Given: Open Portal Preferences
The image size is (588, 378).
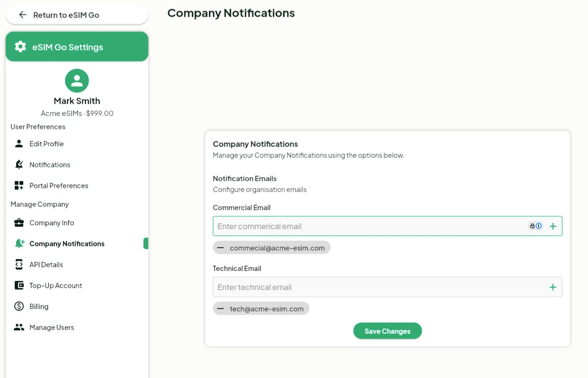Looking at the screenshot, I should pyautogui.click(x=59, y=185).
